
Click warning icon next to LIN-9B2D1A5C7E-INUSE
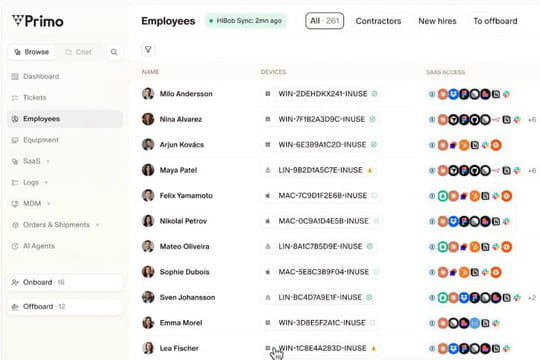[x=370, y=170]
